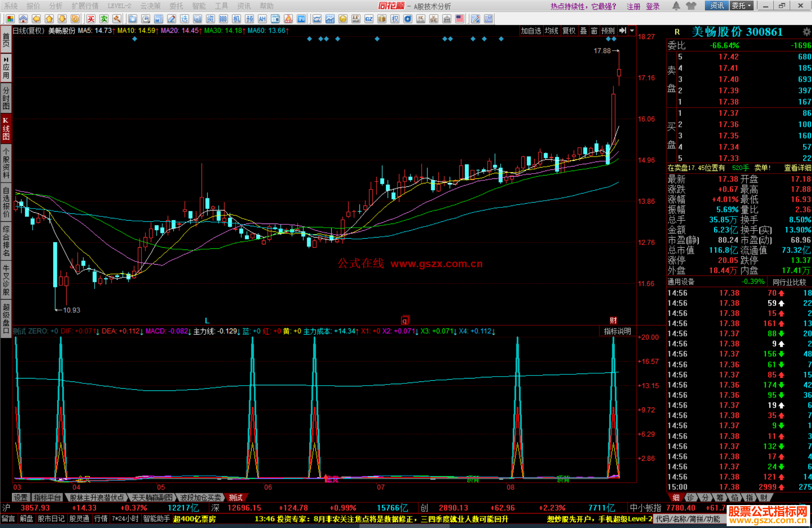812x528 pixels.
Task: Open the 委托 dropdown in title bar
Action: (741, 6)
